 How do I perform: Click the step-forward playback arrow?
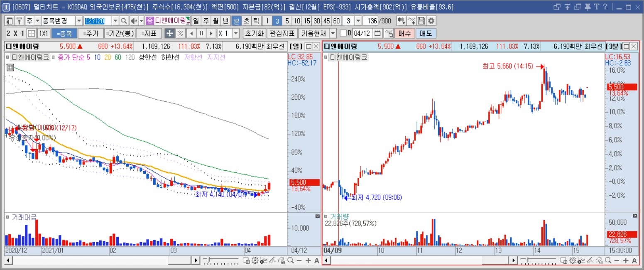pos(211,34)
